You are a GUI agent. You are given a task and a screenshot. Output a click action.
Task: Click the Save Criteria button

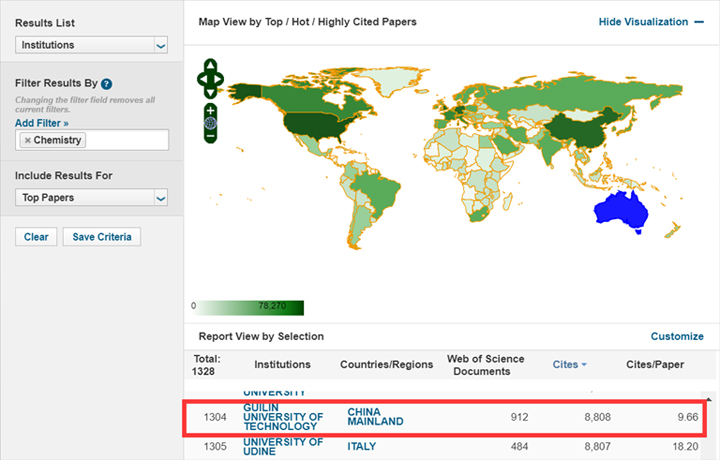102,237
